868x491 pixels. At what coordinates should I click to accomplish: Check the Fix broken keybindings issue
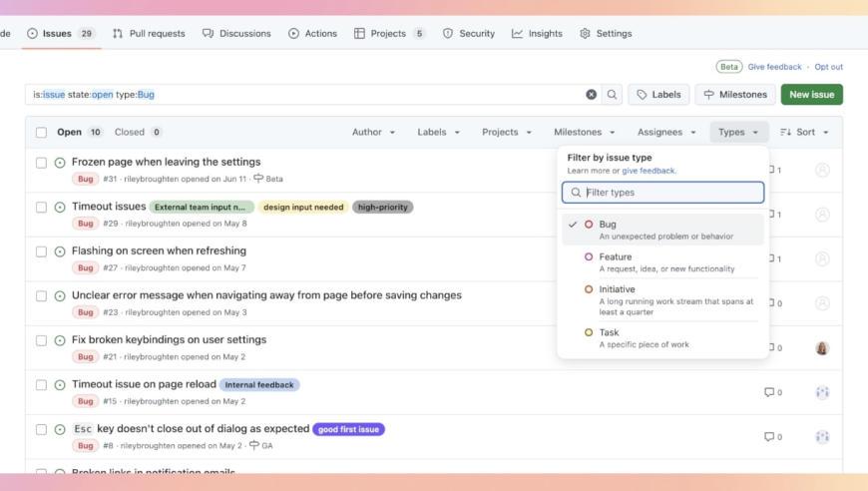click(x=42, y=340)
